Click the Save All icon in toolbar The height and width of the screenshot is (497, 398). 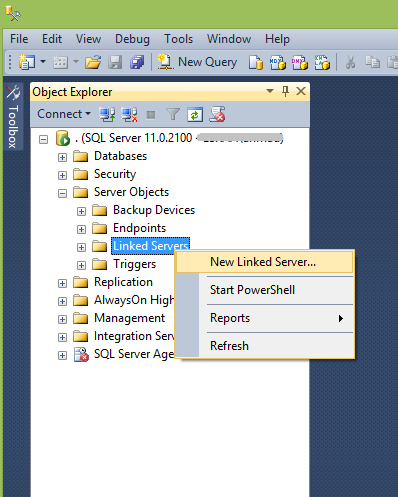click(x=137, y=62)
